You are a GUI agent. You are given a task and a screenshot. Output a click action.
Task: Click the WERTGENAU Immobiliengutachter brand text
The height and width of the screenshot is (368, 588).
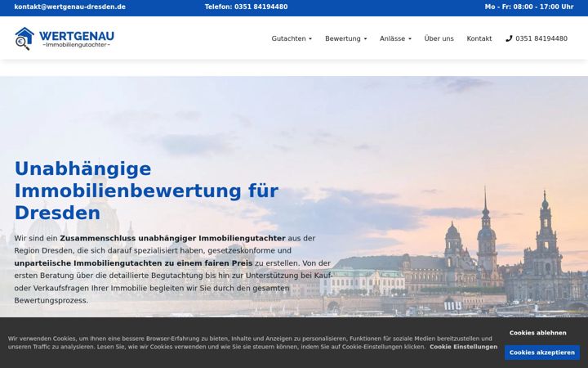[x=77, y=39]
